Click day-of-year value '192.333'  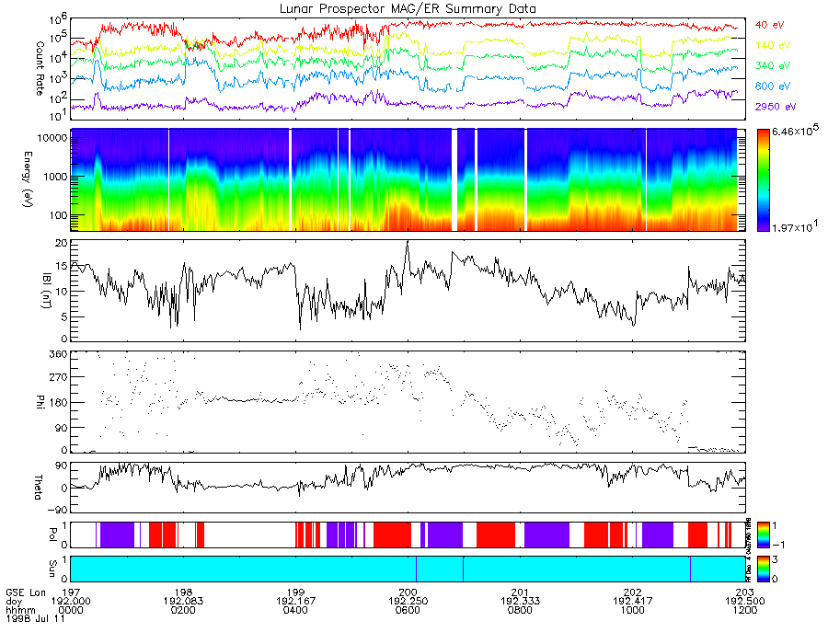[520, 602]
